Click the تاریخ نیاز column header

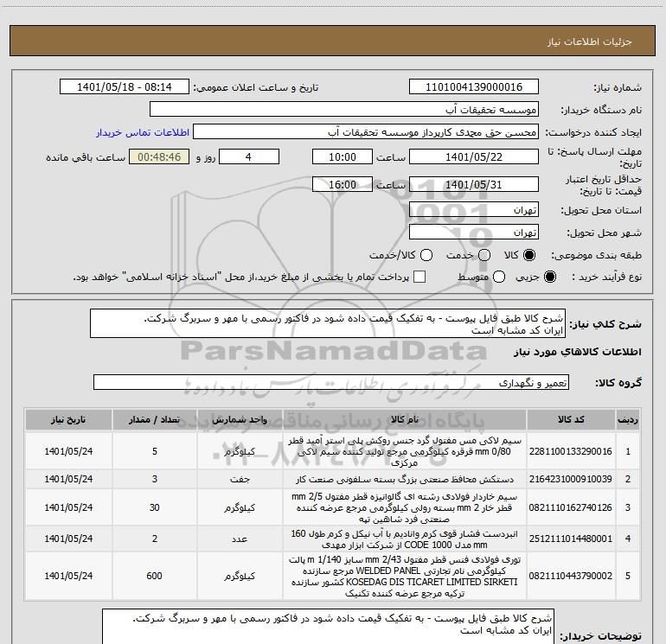(x=68, y=419)
